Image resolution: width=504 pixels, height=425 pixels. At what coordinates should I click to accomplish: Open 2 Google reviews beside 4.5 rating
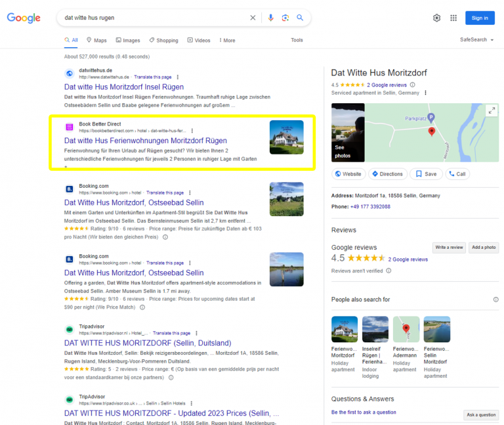408,259
